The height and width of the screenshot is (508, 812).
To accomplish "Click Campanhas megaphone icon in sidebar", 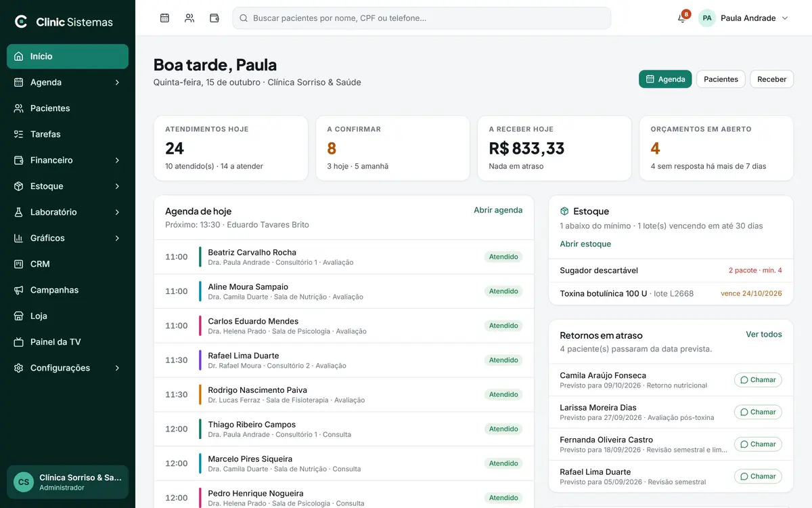I will (x=19, y=290).
